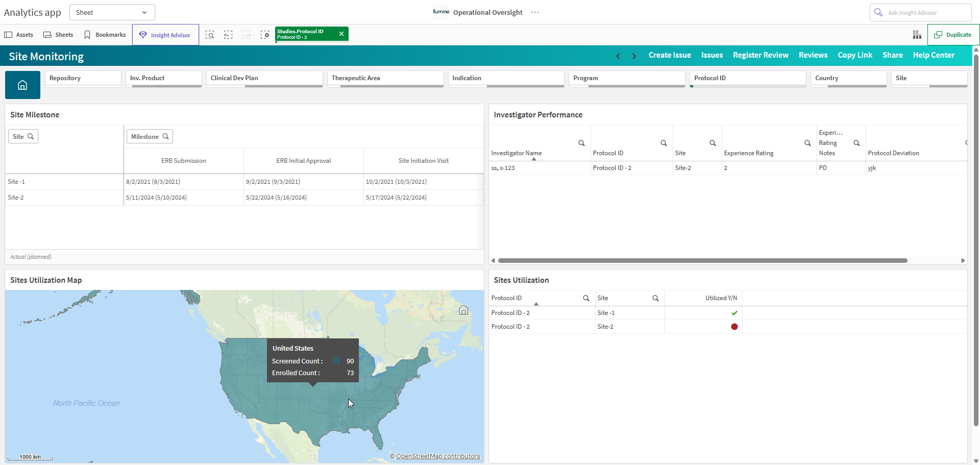Remove the Studies.Protocol ID selection chip

pos(341,34)
